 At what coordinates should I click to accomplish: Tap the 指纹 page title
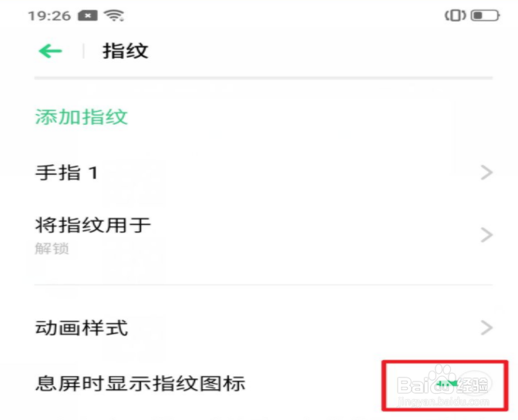(x=126, y=51)
